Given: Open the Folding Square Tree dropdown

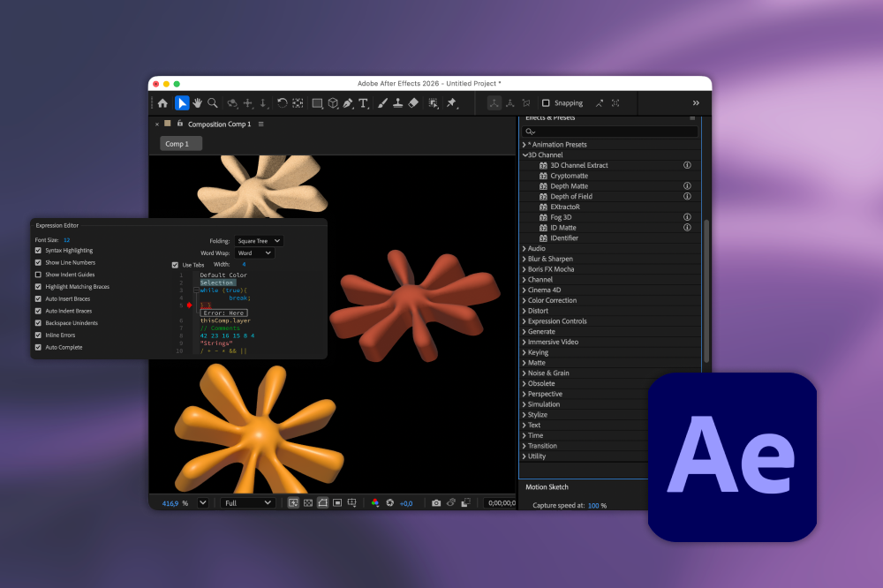Looking at the screenshot, I should [259, 241].
